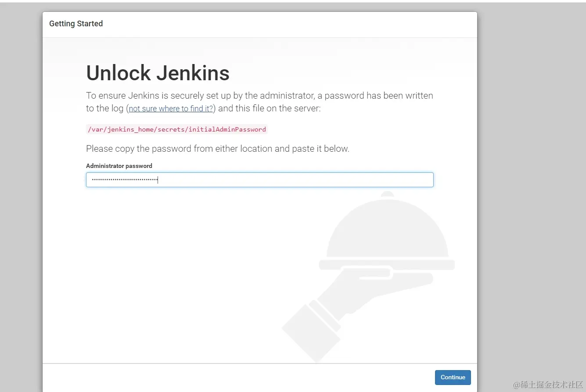Click the small knob atop the cloche illustration

click(387, 194)
